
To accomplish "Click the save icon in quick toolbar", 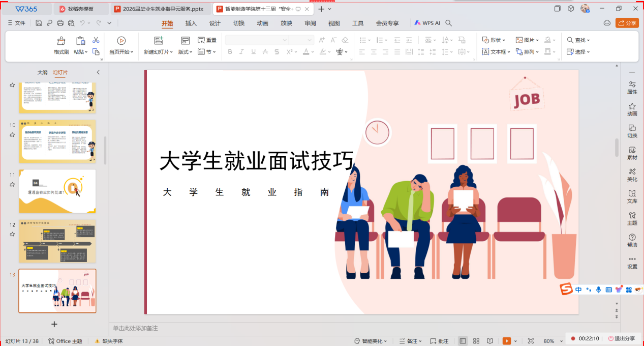I will pos(39,23).
